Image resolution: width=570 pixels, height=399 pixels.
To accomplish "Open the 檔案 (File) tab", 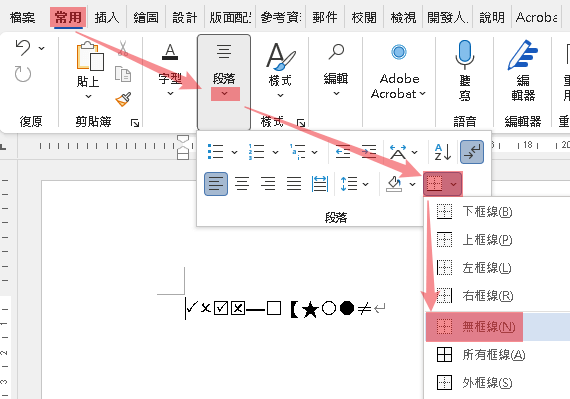I will click(23, 17).
